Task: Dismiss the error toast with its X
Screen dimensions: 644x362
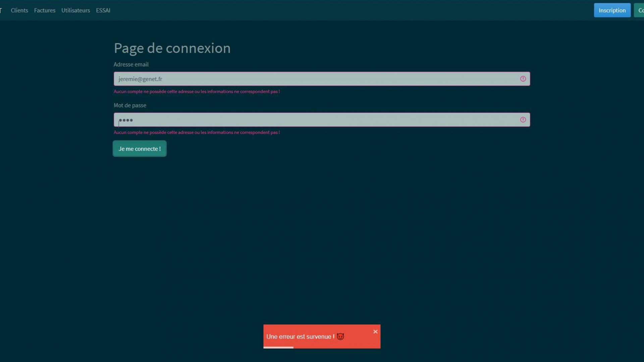Action: point(375,331)
